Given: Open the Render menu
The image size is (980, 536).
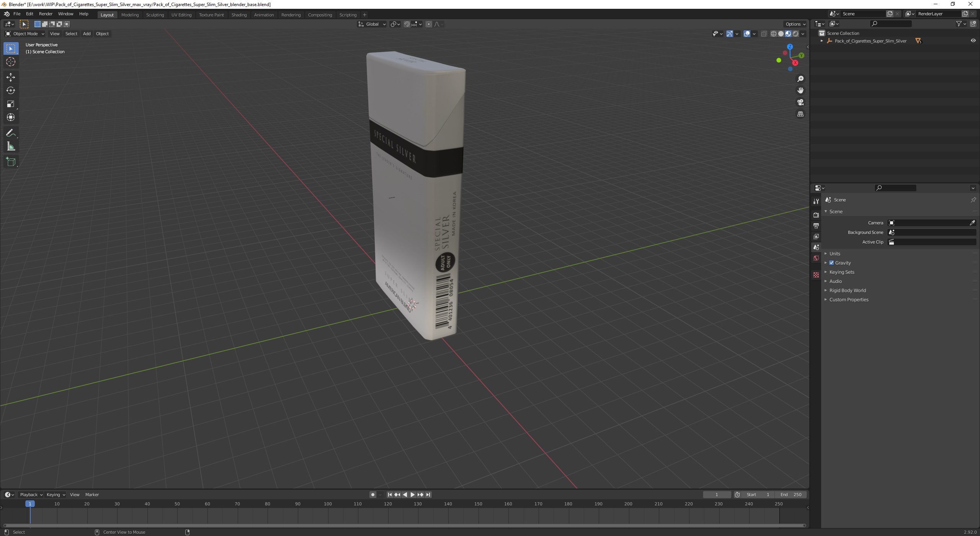Looking at the screenshot, I should click(46, 14).
